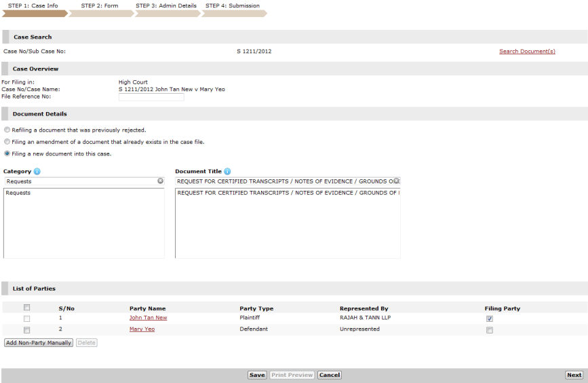Click the File Reference No field
This screenshot has height=383, width=588.
(x=151, y=97)
